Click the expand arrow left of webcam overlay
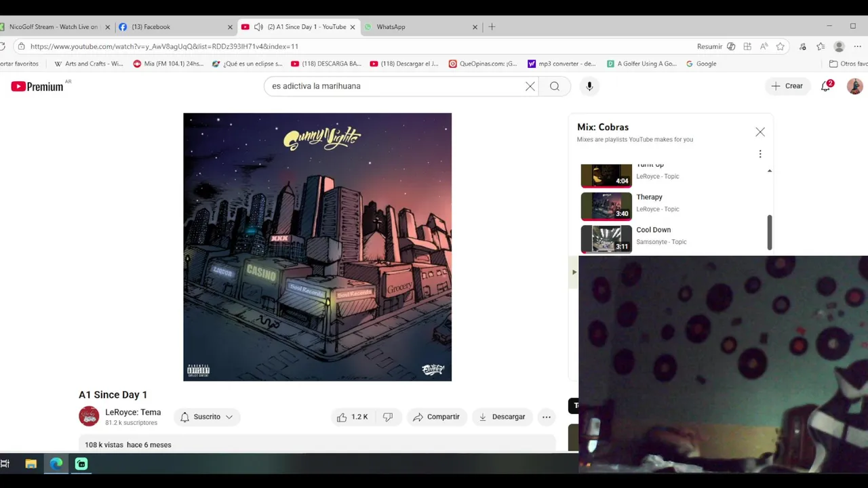The height and width of the screenshot is (488, 868). point(574,272)
